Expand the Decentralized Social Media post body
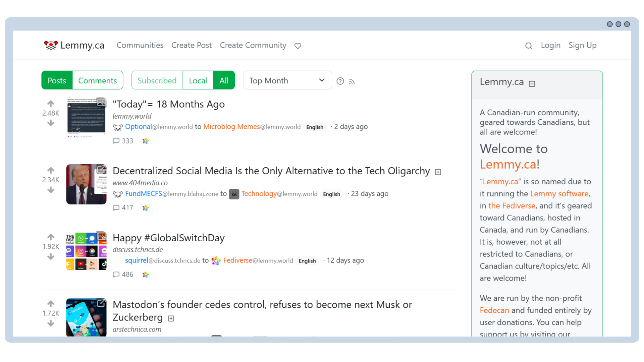This screenshot has width=644, height=362. (x=438, y=172)
